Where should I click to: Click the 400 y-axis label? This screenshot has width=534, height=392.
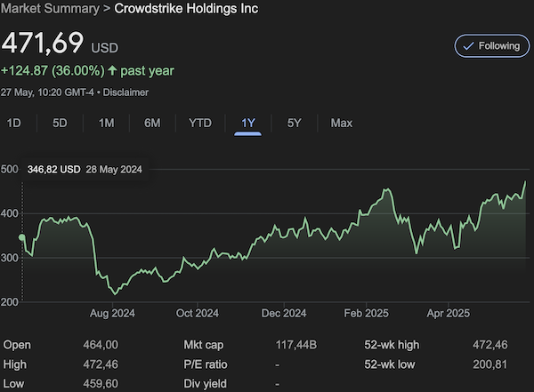10,213
